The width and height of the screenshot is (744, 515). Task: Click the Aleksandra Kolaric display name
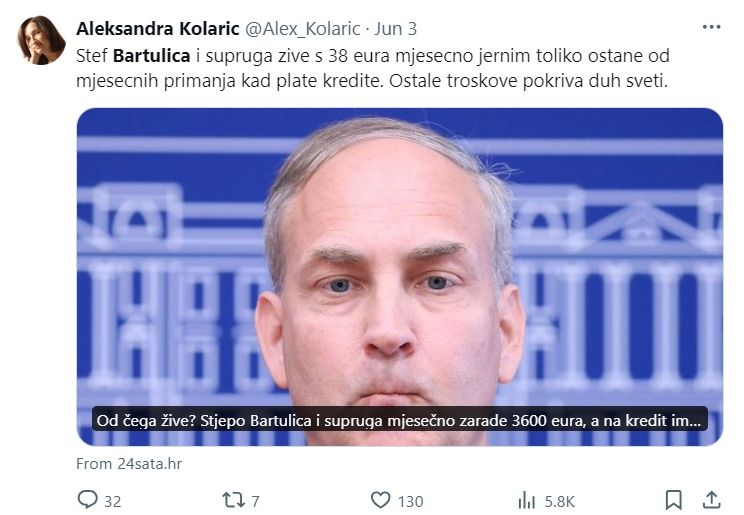coord(158,29)
